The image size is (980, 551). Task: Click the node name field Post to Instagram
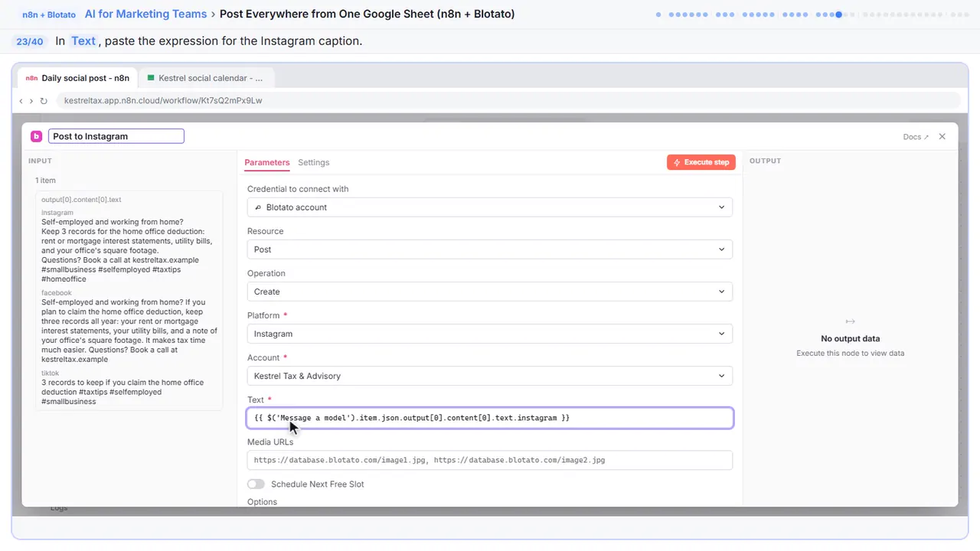[116, 136]
